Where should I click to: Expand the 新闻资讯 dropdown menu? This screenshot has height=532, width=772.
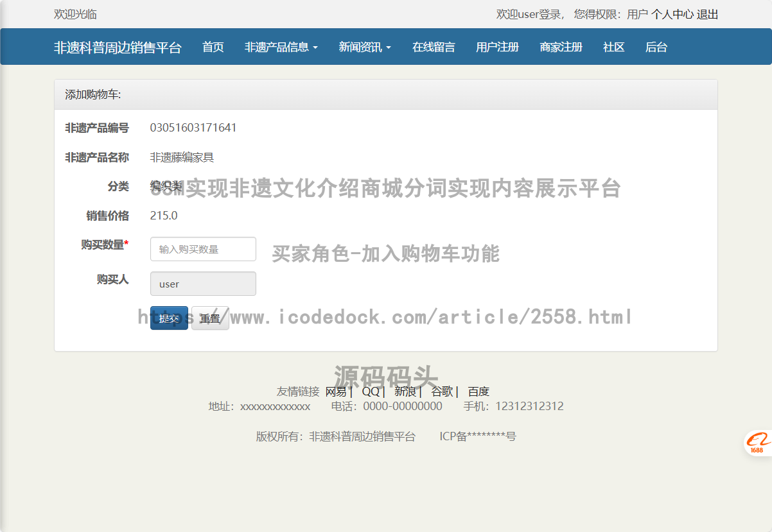[x=365, y=47]
